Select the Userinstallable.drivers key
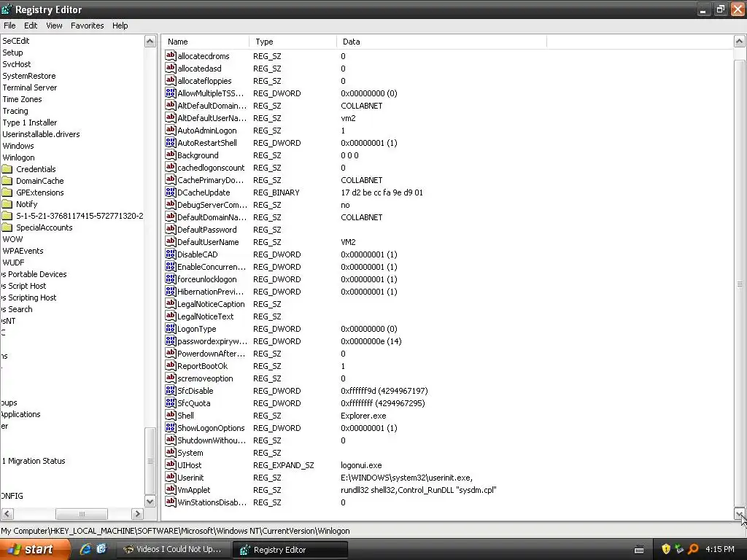The width and height of the screenshot is (747, 560). click(41, 134)
